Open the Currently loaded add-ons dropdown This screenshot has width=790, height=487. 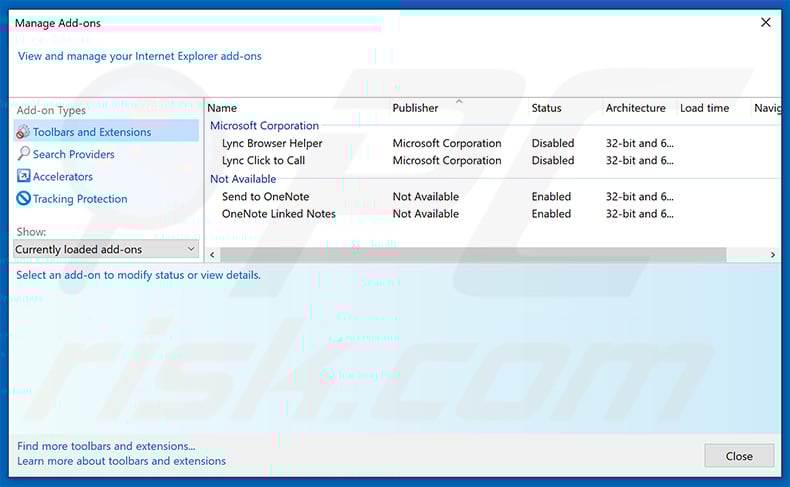(106, 249)
